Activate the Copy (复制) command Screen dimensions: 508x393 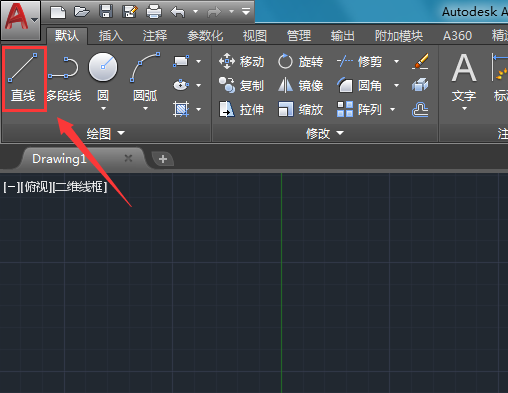(x=242, y=86)
